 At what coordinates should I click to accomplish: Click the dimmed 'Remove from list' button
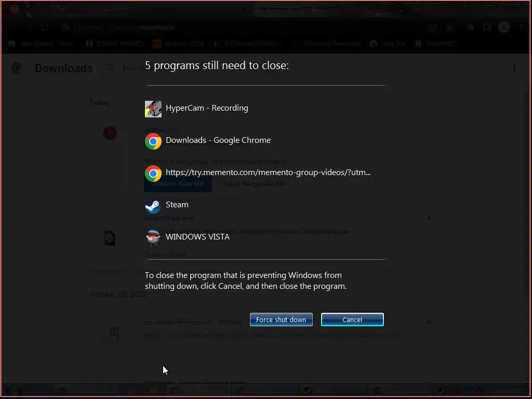(178, 184)
